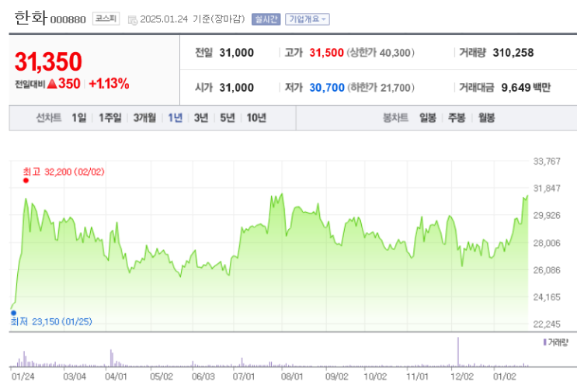Click the 01/02 date axis label

[x=505, y=376]
